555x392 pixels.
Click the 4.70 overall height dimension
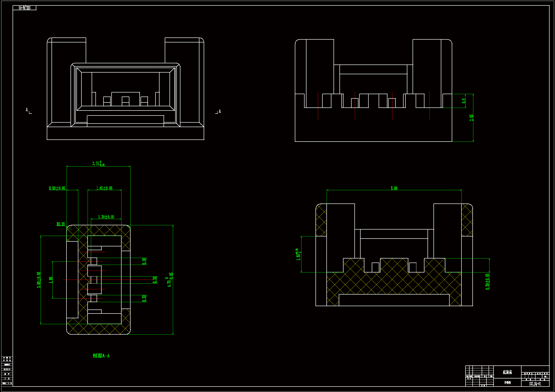[x=169, y=280]
